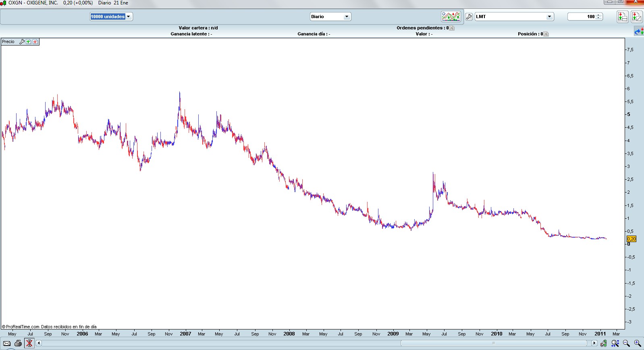Viewport: 644px width, 350px height.
Task: Zoom out of the chart
Action: [626, 343]
